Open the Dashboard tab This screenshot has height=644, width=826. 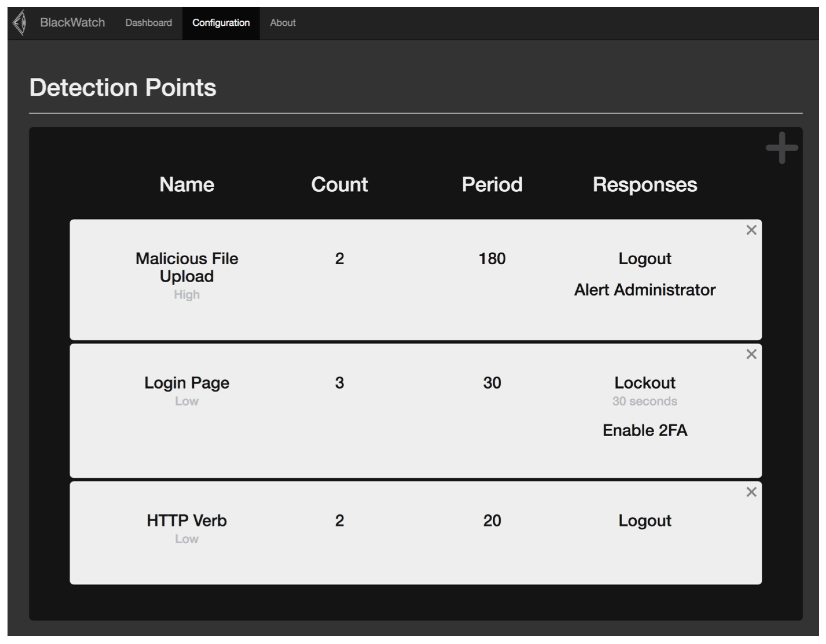[149, 23]
